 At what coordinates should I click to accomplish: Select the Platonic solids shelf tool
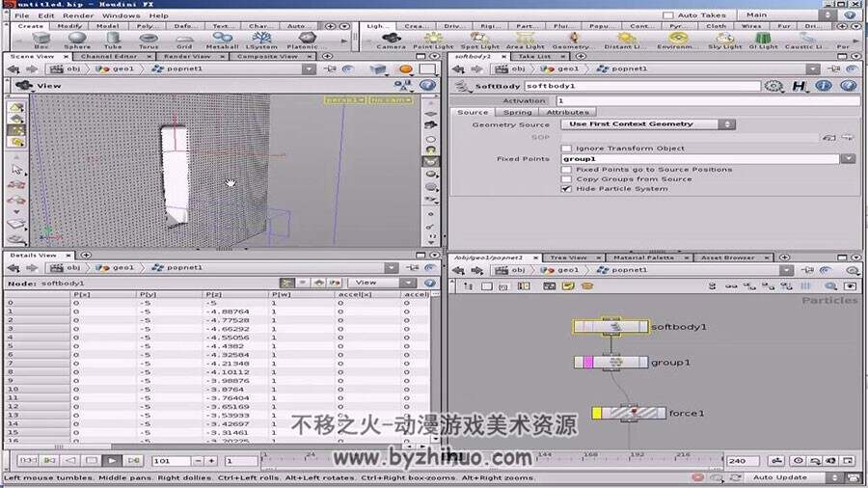307,40
